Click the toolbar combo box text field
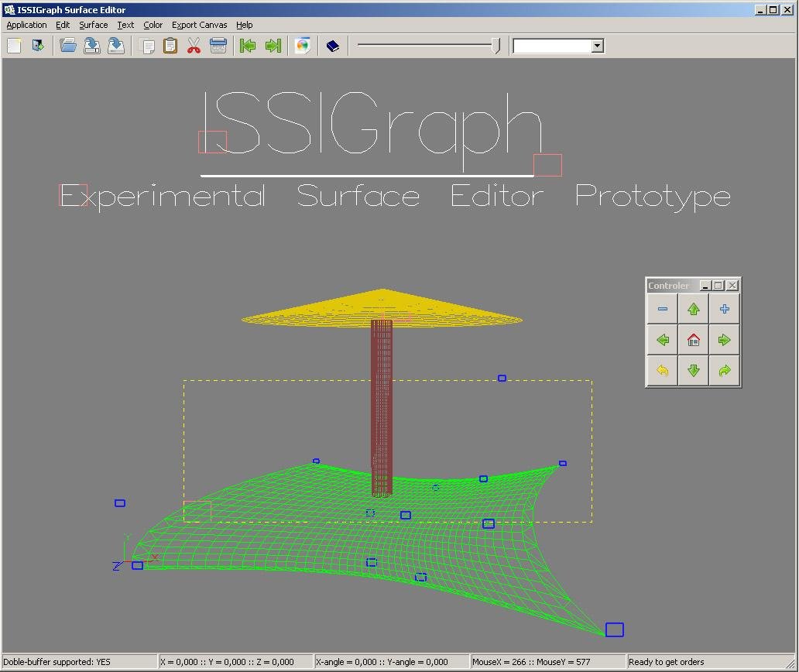799x672 pixels. [x=551, y=46]
